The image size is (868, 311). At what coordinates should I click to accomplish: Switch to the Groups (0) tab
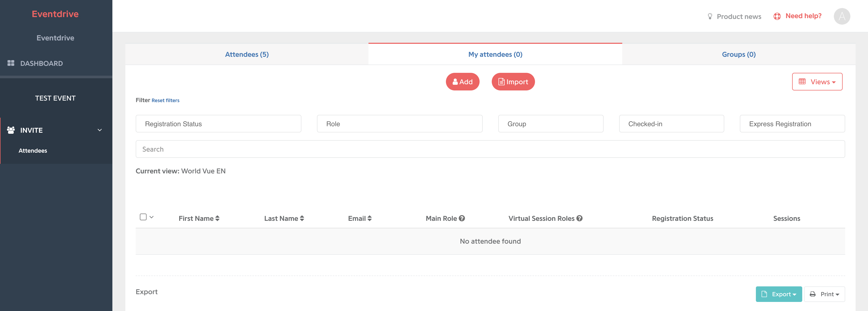point(739,54)
